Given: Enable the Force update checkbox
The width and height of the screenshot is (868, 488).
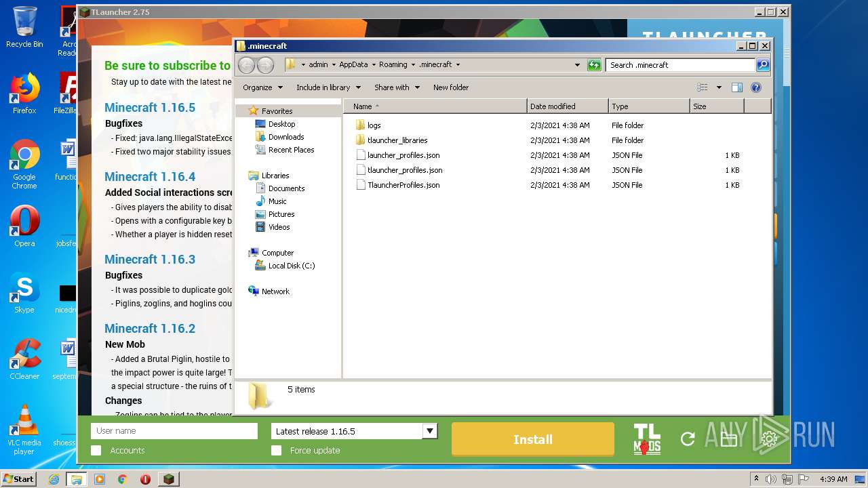Looking at the screenshot, I should (x=276, y=450).
